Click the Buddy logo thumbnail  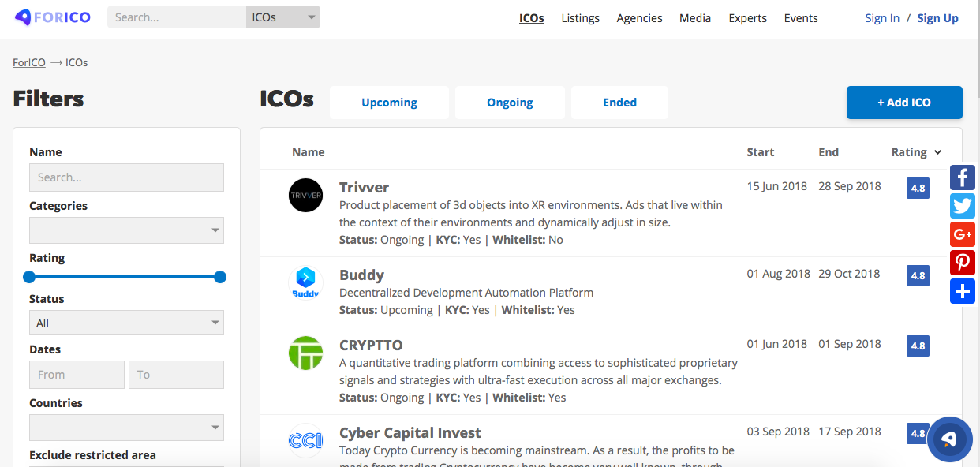click(305, 282)
